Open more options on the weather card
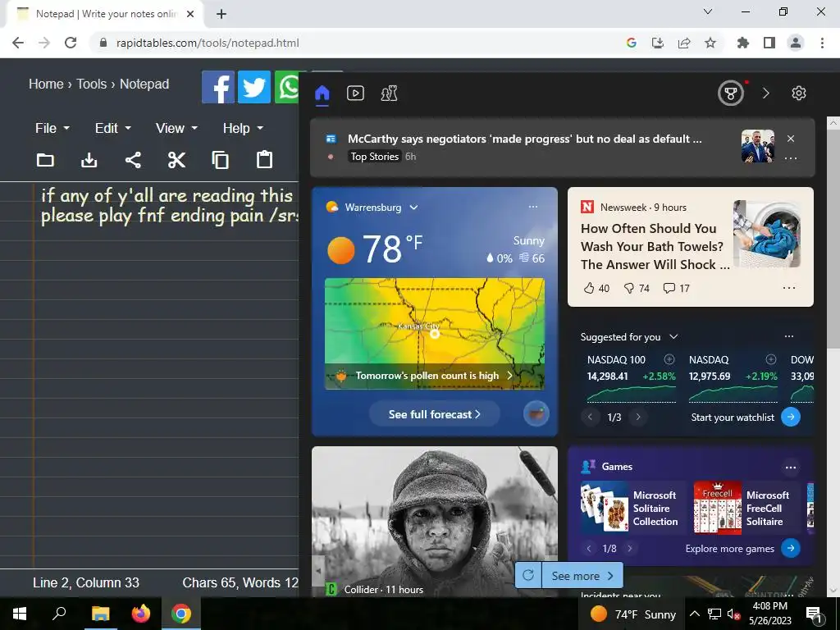The height and width of the screenshot is (630, 840). point(533,207)
